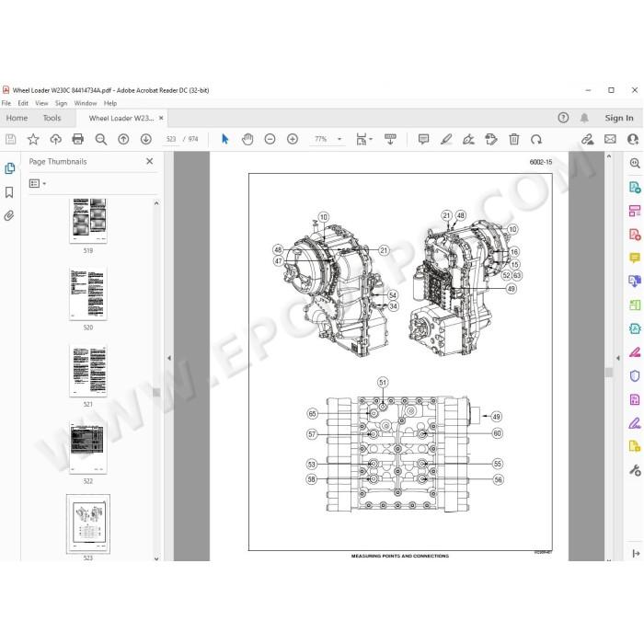Open Protect shield tool in right pane
644x644 pixels.
pyautogui.click(x=635, y=375)
